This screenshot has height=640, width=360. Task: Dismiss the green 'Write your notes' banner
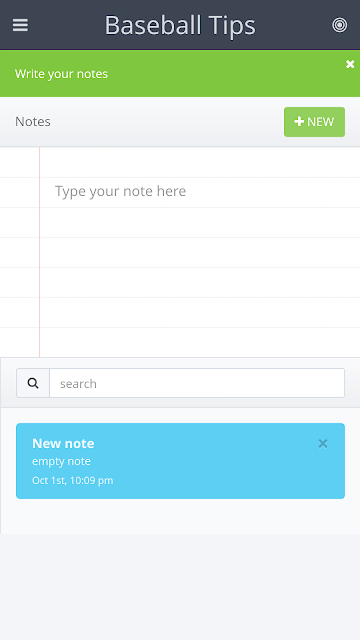[x=350, y=64]
